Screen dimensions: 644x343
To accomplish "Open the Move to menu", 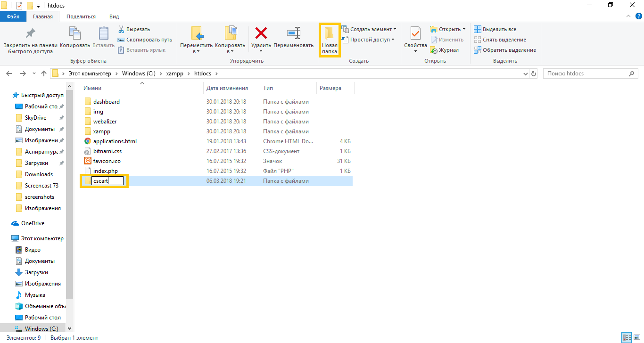I will click(x=197, y=40).
